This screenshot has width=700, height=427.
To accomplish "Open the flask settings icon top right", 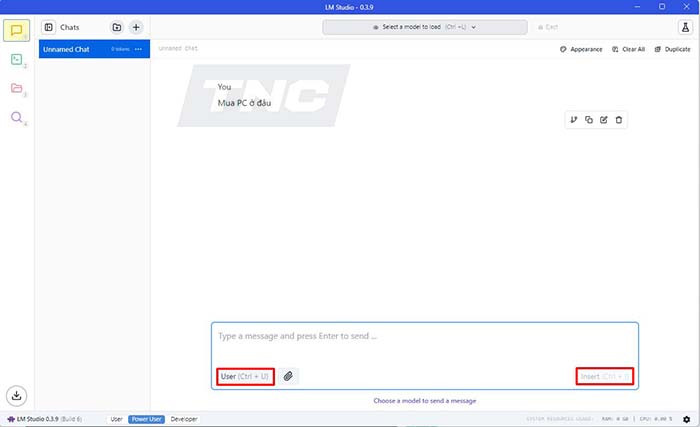I will pyautogui.click(x=685, y=27).
